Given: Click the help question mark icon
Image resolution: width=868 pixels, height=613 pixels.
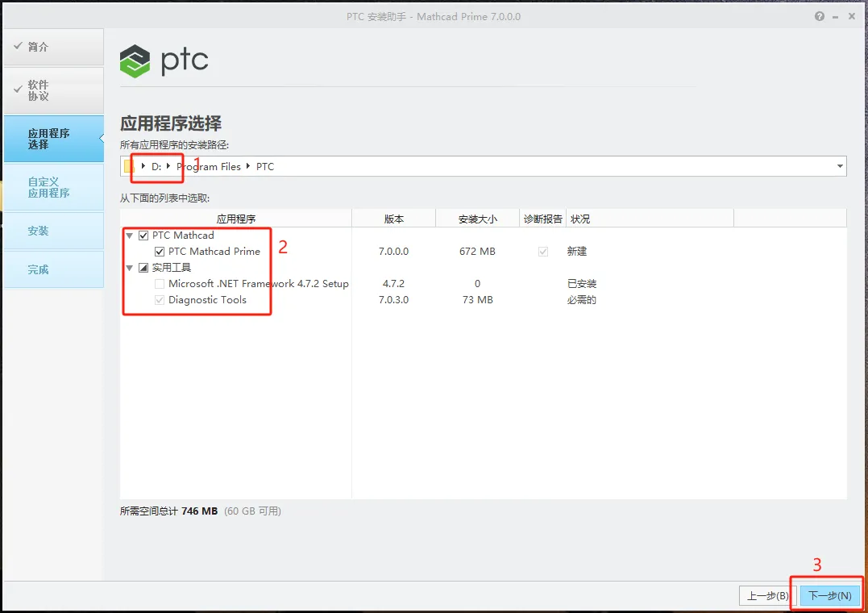Looking at the screenshot, I should [820, 17].
